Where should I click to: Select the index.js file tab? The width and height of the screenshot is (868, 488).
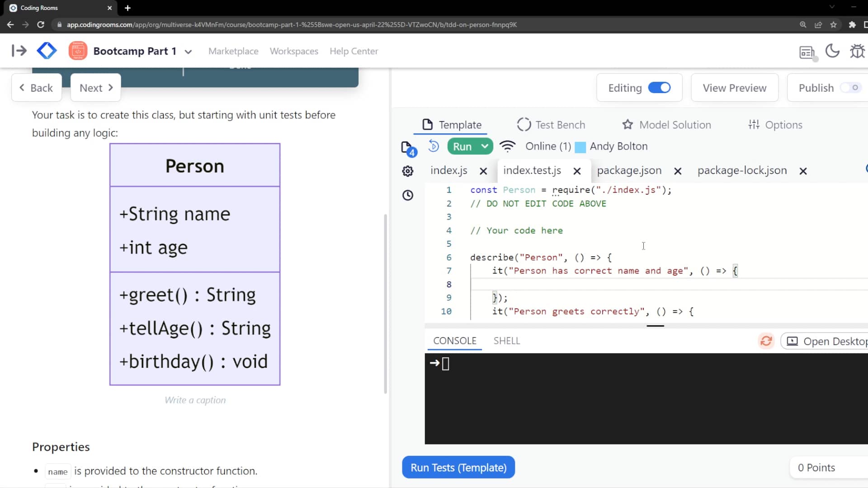448,170
